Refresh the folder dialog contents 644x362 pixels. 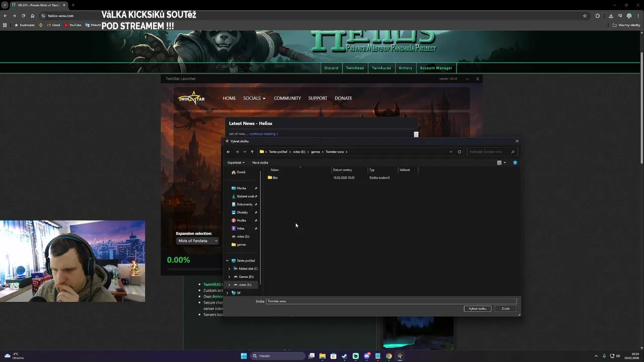459,152
